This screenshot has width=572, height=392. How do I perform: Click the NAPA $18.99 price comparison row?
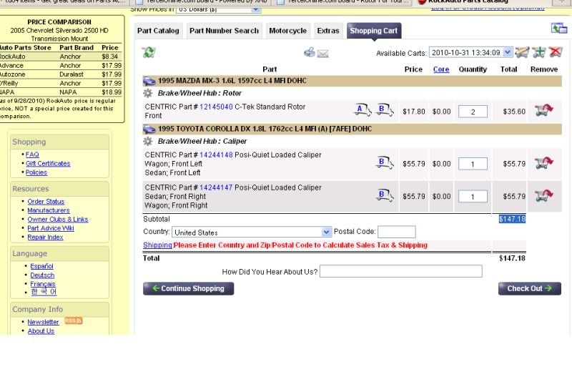pos(61,92)
